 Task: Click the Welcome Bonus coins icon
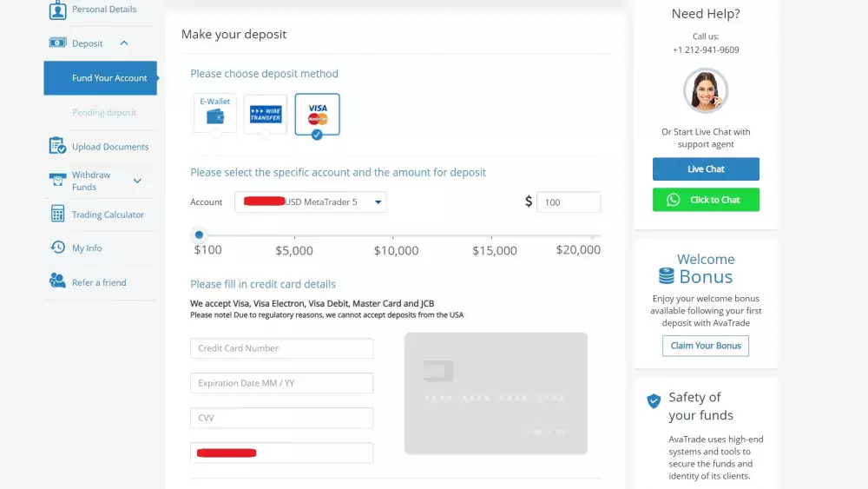tap(667, 276)
